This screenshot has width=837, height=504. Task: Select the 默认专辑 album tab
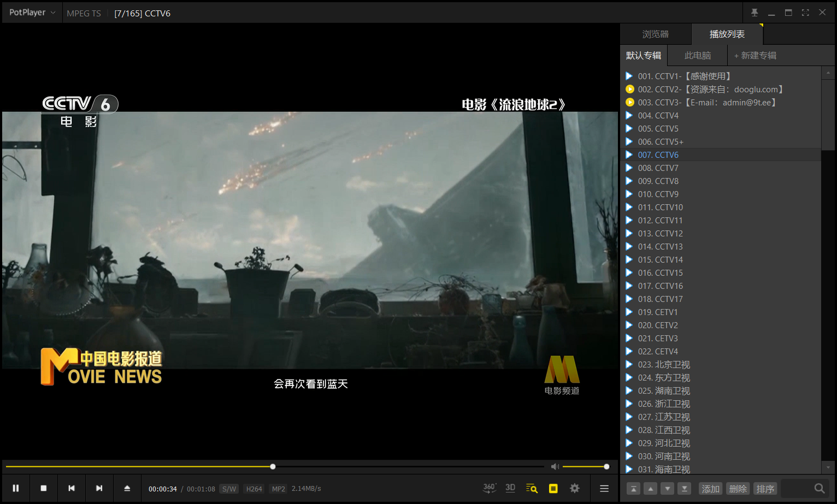(x=644, y=55)
